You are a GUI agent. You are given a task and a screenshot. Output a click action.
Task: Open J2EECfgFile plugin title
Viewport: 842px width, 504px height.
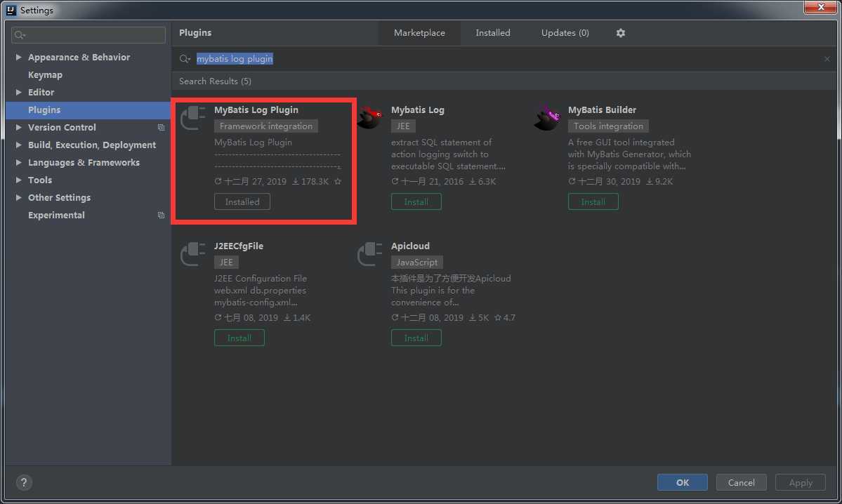239,246
